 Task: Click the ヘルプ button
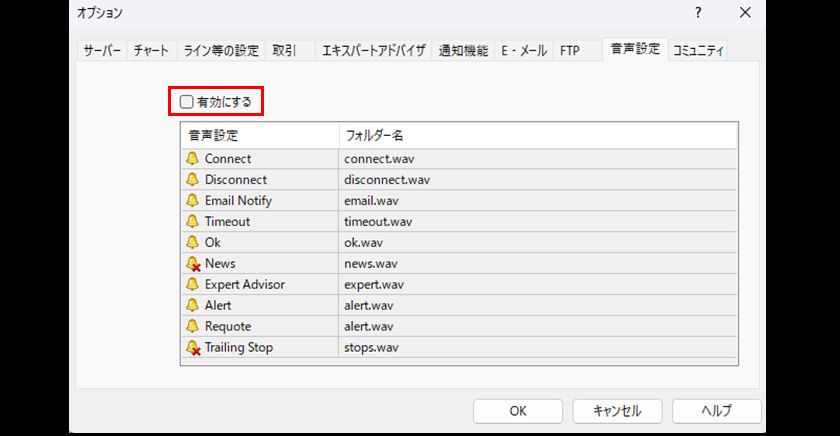716,411
